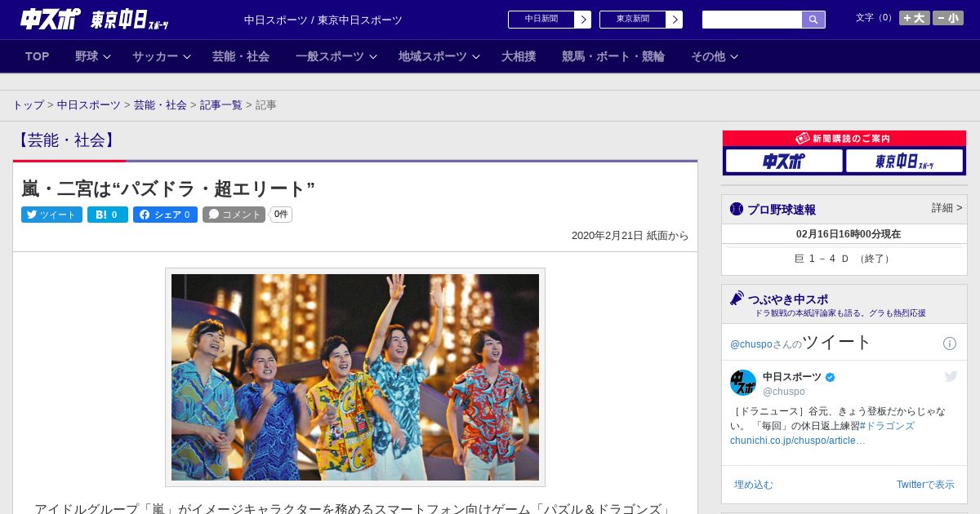Click the 中日スポーツ Twitter avatar
The width and height of the screenshot is (980, 514).
[743, 383]
